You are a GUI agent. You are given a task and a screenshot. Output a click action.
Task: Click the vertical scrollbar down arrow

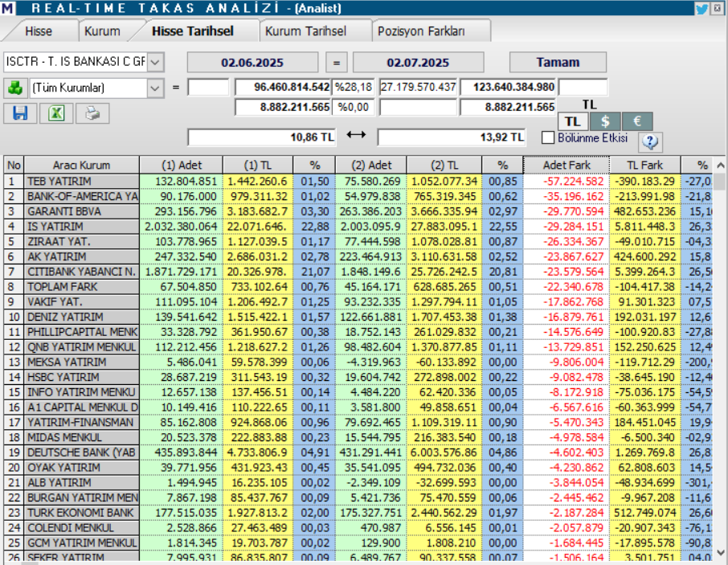(x=720, y=552)
